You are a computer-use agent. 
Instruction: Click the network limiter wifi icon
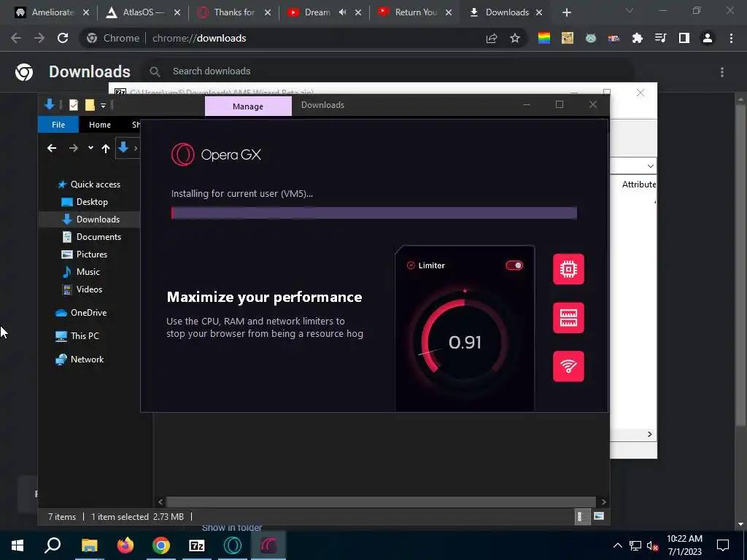pyautogui.click(x=568, y=366)
